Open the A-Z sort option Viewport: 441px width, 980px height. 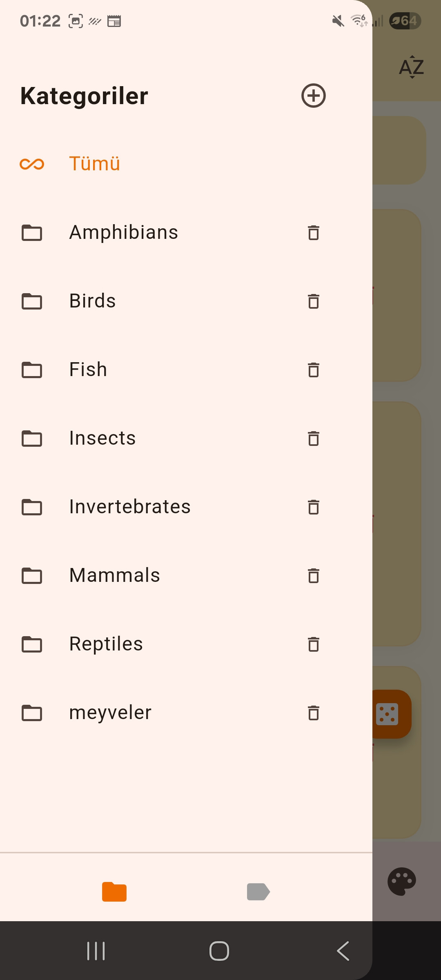pos(411,67)
